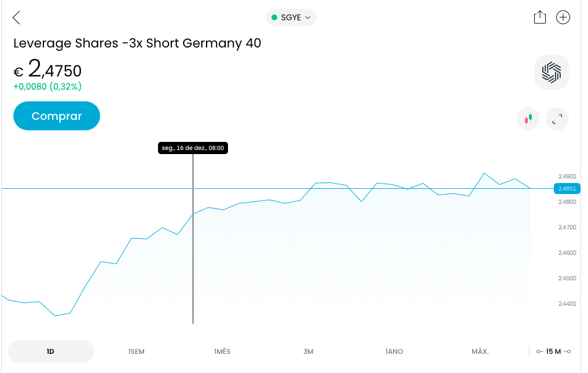588x373 pixels.
Task: Click the +0,0080 (0,32%) change text
Action: [47, 87]
